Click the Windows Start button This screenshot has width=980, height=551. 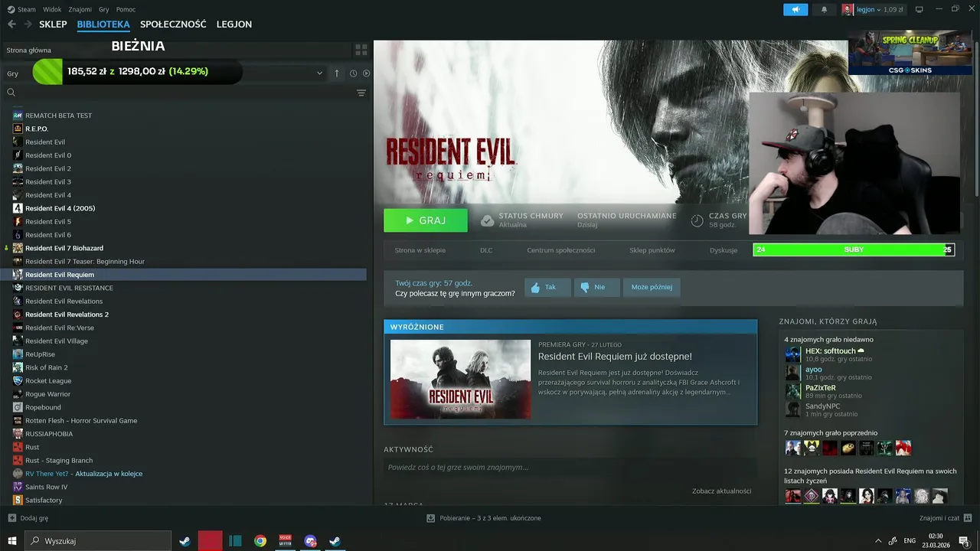pos(12,541)
